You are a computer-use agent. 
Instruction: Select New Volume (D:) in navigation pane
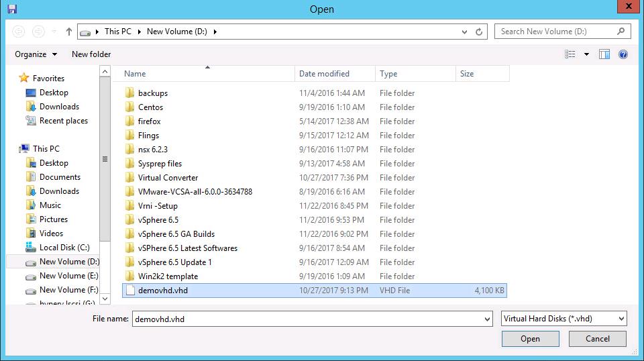tap(69, 262)
